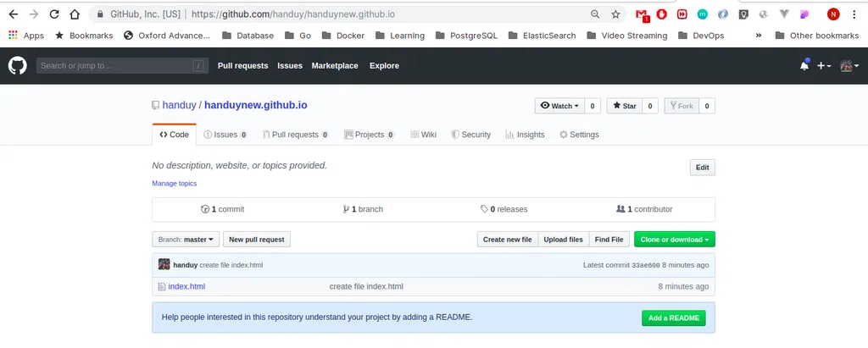Open the Apps grid shortcut

26,36
